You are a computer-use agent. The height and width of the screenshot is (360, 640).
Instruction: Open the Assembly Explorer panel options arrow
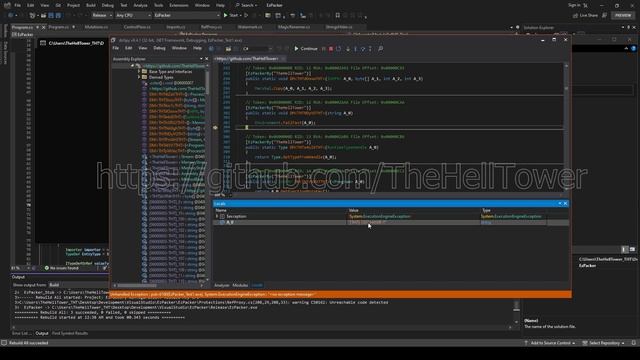click(x=201, y=59)
